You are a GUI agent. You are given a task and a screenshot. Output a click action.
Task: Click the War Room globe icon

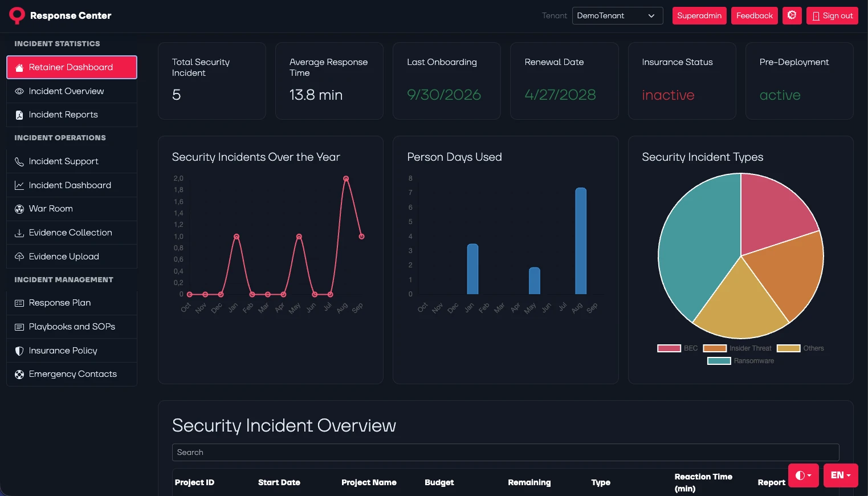[x=19, y=209]
